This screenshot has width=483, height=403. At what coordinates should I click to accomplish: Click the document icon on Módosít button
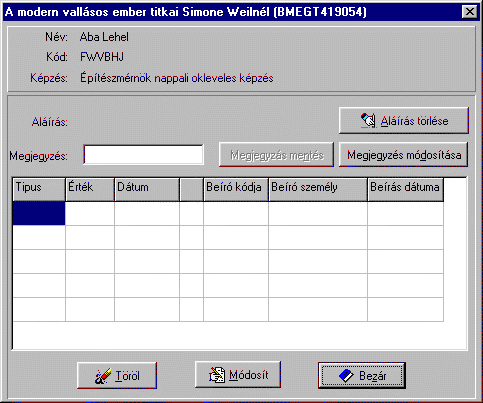coord(217,375)
